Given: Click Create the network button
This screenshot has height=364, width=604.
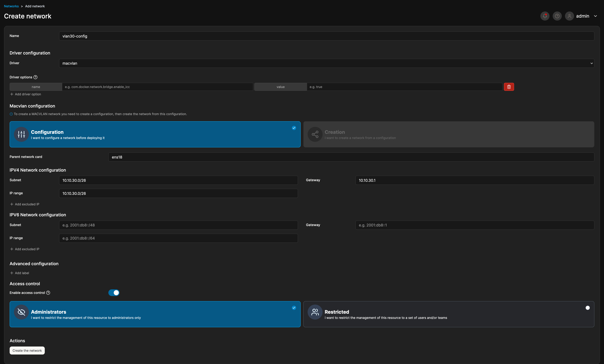Looking at the screenshot, I should point(27,351).
